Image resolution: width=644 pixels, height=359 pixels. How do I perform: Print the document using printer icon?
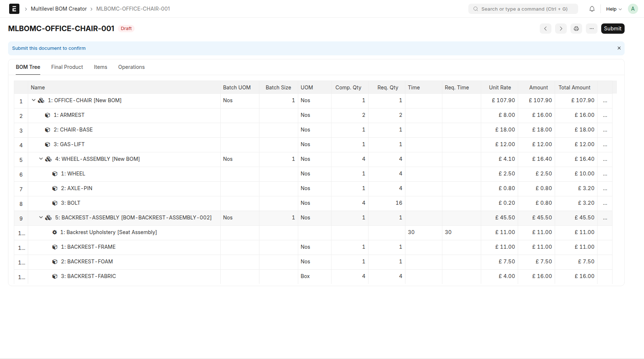[576, 29]
